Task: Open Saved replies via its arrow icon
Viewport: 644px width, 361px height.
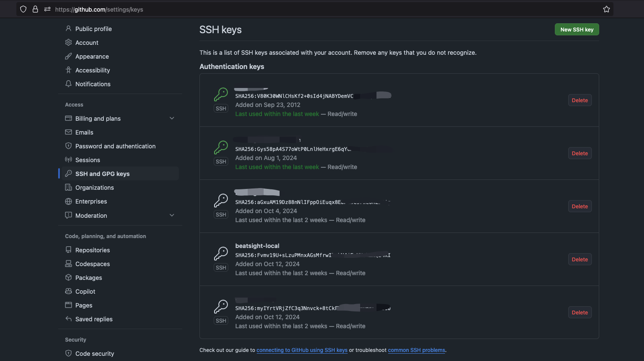Action: pyautogui.click(x=69, y=319)
